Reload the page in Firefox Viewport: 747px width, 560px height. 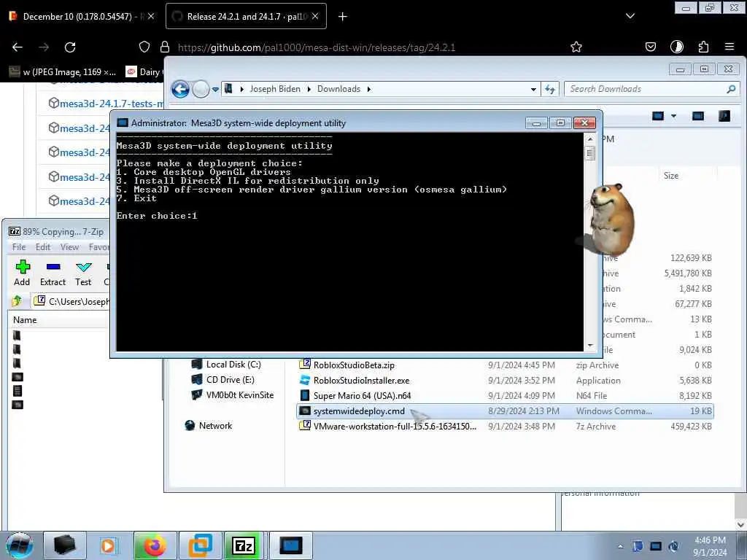pos(70,47)
